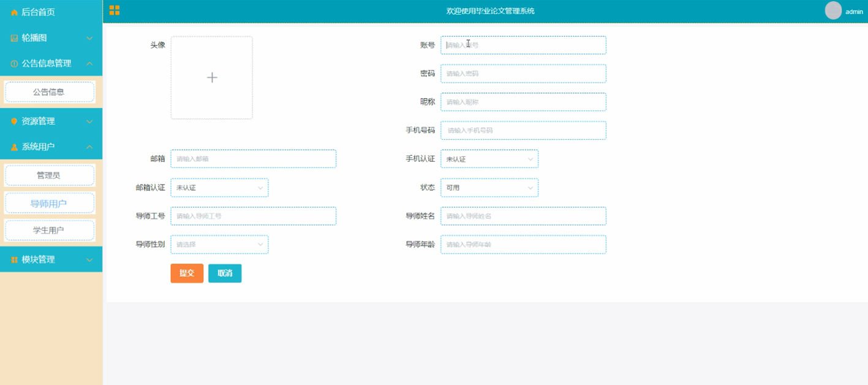Expand the 资源管理 menu chevron
Image resolution: width=868 pixels, height=385 pixels.
point(89,121)
